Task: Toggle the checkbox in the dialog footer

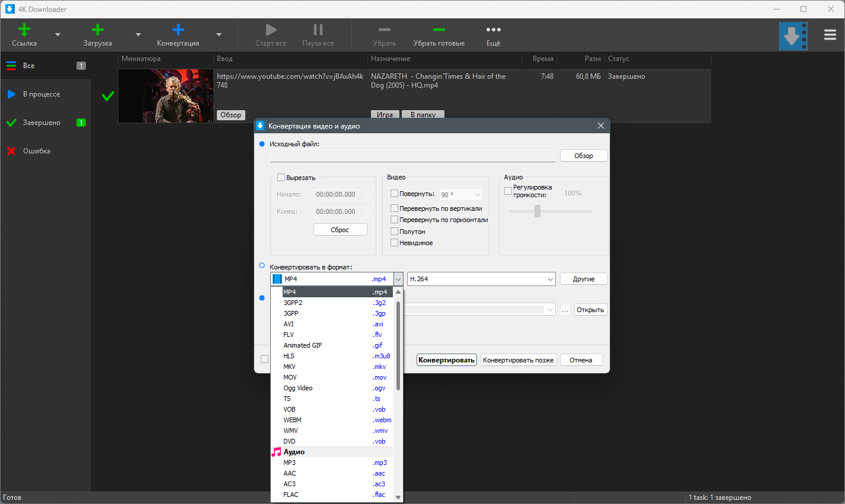Action: point(264,359)
